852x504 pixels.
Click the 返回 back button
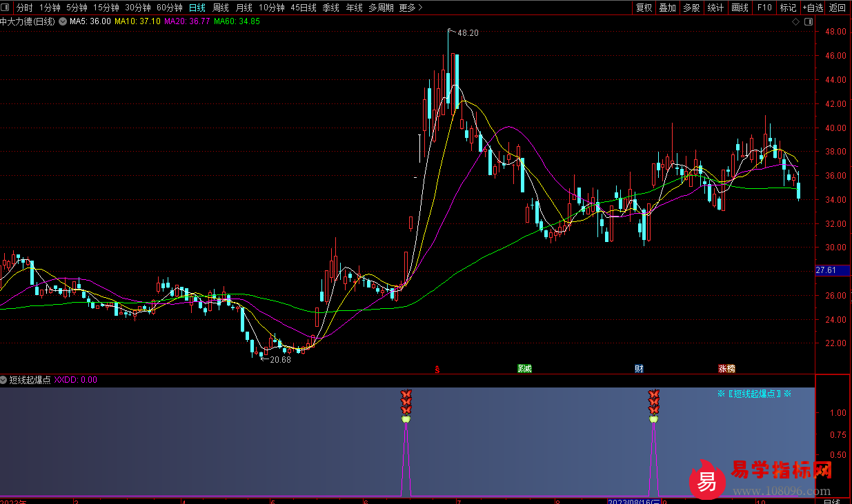coord(838,8)
